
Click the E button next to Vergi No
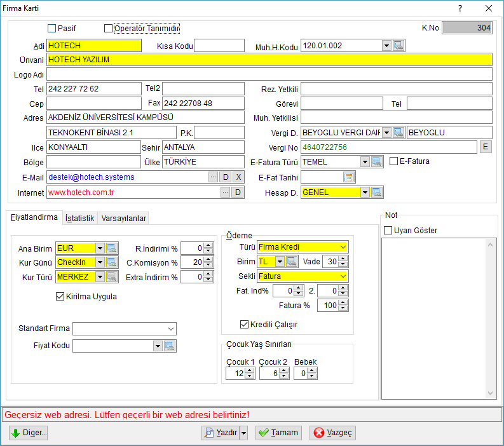[486, 147]
